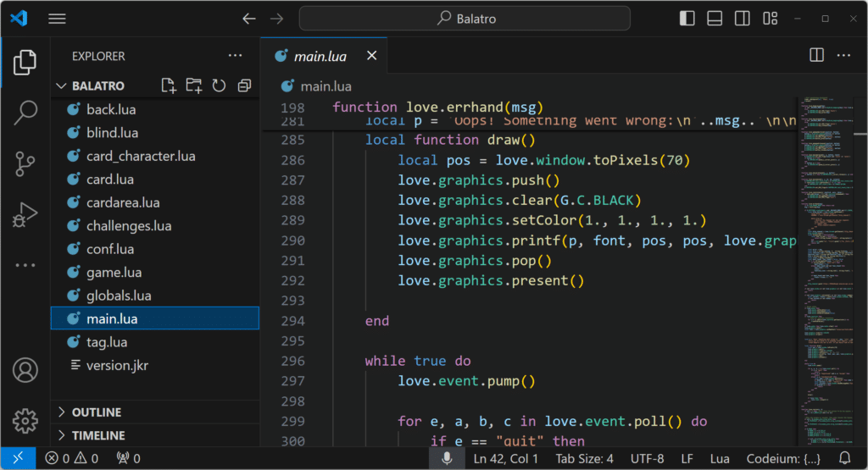Toggle the primary side bar layout button

point(687,19)
